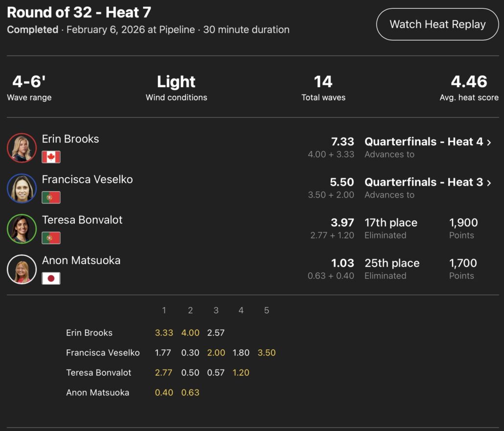504x431 pixels.
Task: Expand the Quarterfinals - Heat 3 chevron
Action: tap(489, 182)
